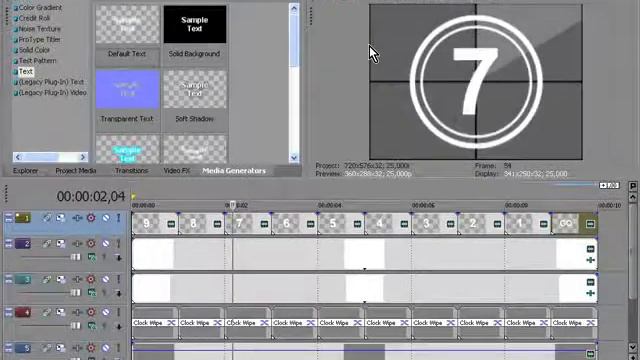This screenshot has width=640, height=360.
Task: Select Solid Color generator
Action: click(34, 50)
